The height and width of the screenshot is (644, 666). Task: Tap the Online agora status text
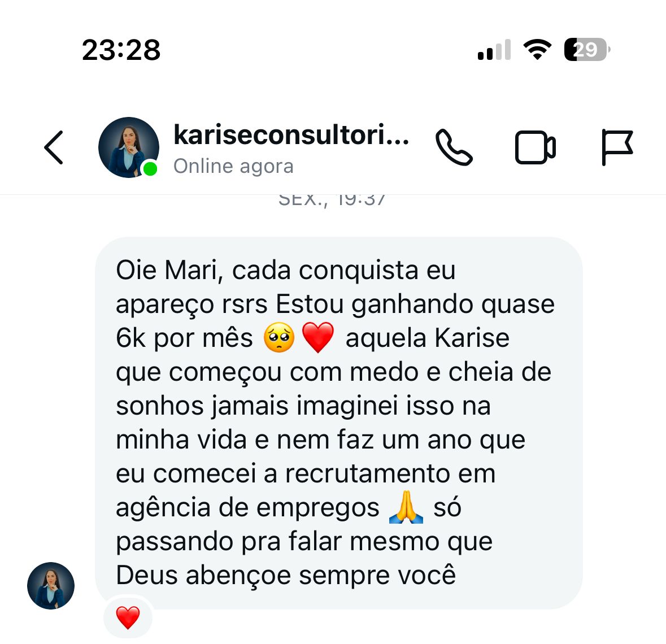tap(234, 166)
